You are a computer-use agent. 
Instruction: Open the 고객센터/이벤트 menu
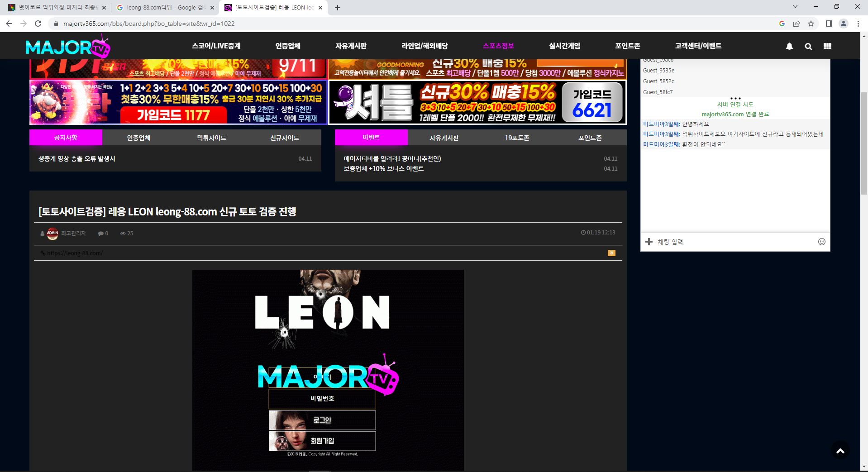(x=697, y=46)
